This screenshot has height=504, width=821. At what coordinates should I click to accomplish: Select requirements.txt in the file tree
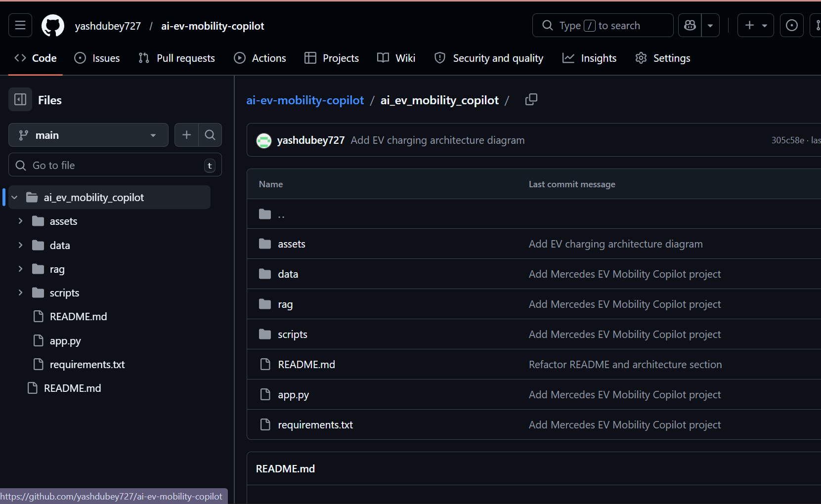(87, 365)
